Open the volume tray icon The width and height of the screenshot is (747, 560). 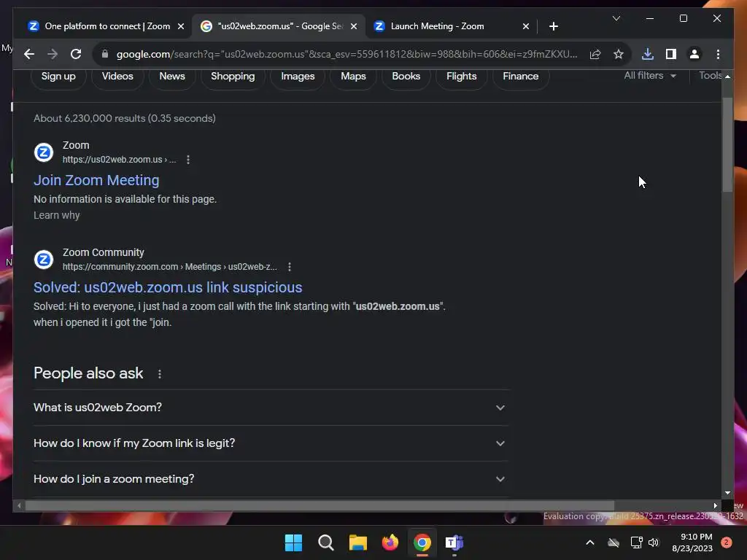click(654, 542)
